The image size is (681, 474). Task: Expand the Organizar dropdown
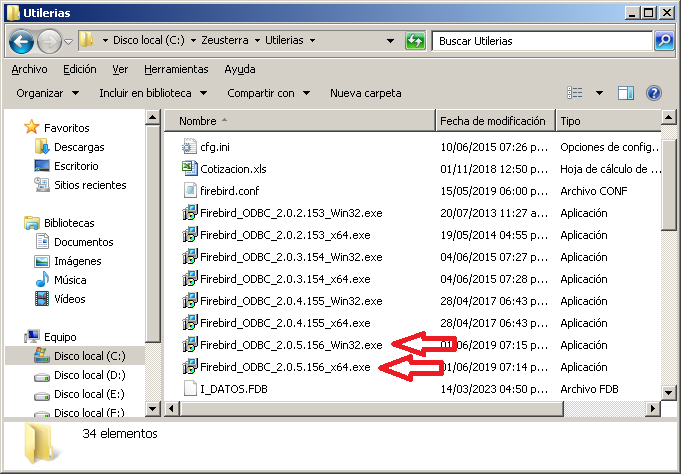(x=47, y=93)
